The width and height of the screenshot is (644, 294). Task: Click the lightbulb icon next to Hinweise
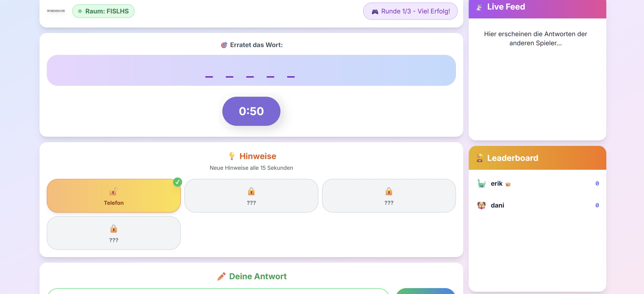tap(232, 156)
